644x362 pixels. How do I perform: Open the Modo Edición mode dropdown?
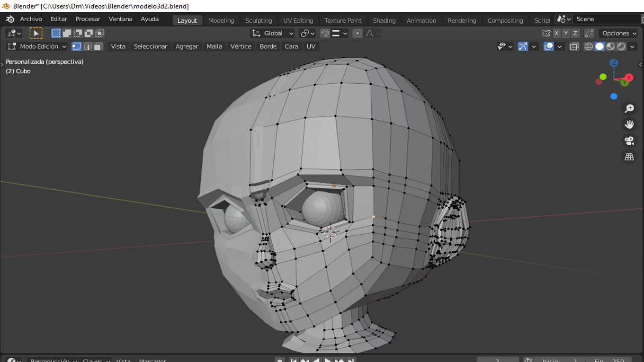[37, 46]
